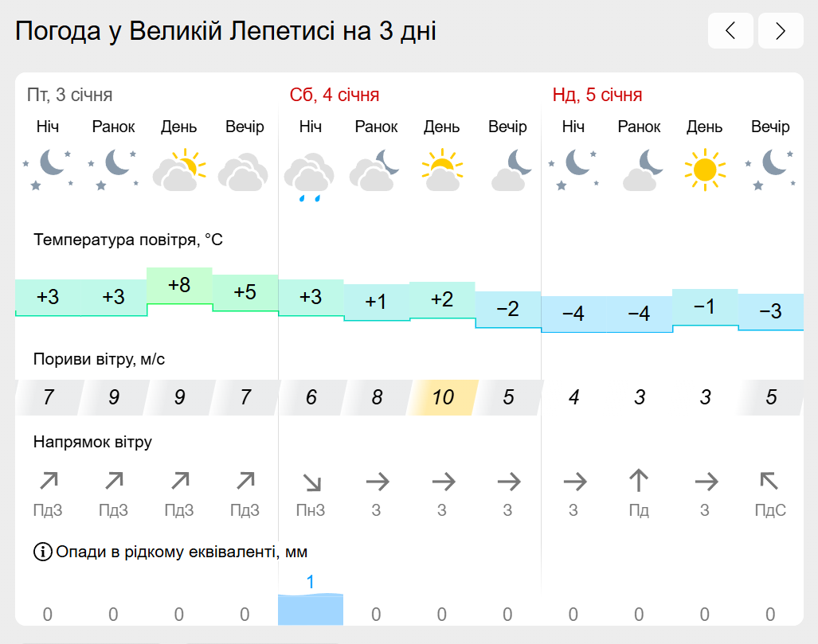Click the partly sunny icon for Friday day
Viewport: 818px width, 644px height.
point(179,170)
